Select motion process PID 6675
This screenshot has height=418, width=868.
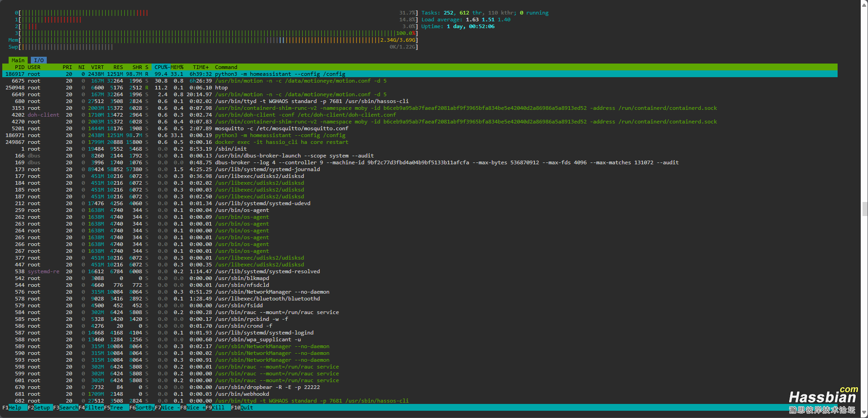click(x=420, y=81)
